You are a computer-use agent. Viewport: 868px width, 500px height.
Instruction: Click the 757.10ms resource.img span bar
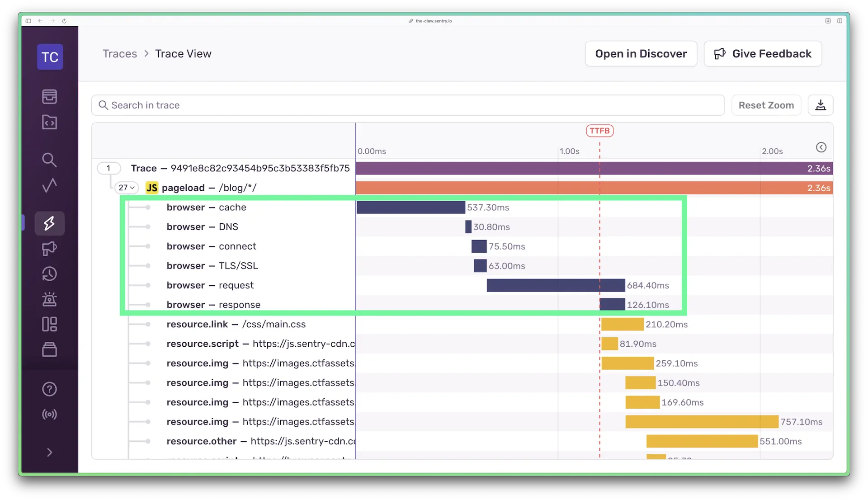pyautogui.click(x=702, y=421)
